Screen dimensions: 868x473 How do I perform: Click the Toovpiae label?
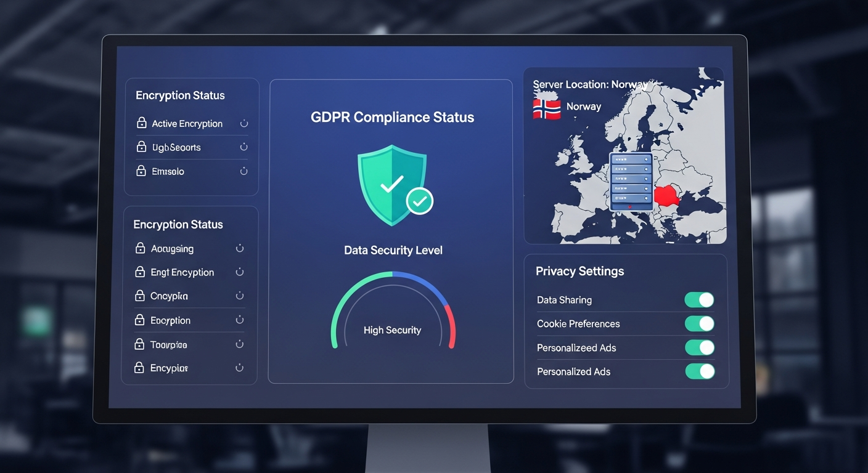click(169, 344)
